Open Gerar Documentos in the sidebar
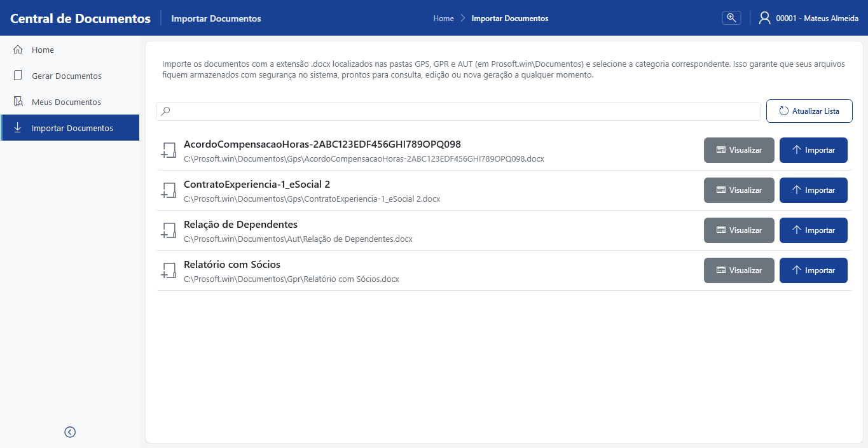 [70, 76]
